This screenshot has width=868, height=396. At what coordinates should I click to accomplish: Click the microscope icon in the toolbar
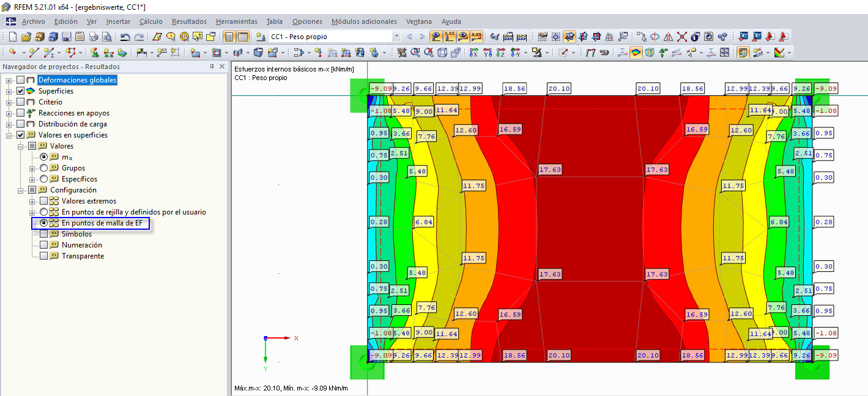point(536,53)
